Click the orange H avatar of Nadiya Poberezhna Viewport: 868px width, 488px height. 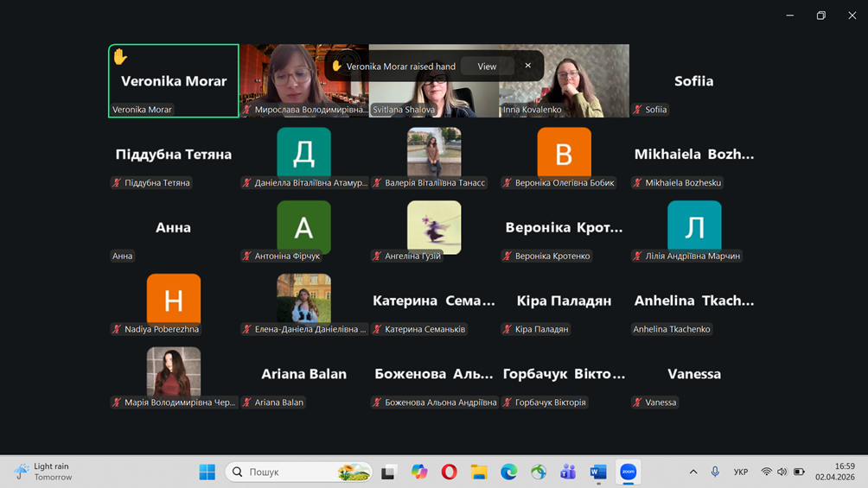174,299
